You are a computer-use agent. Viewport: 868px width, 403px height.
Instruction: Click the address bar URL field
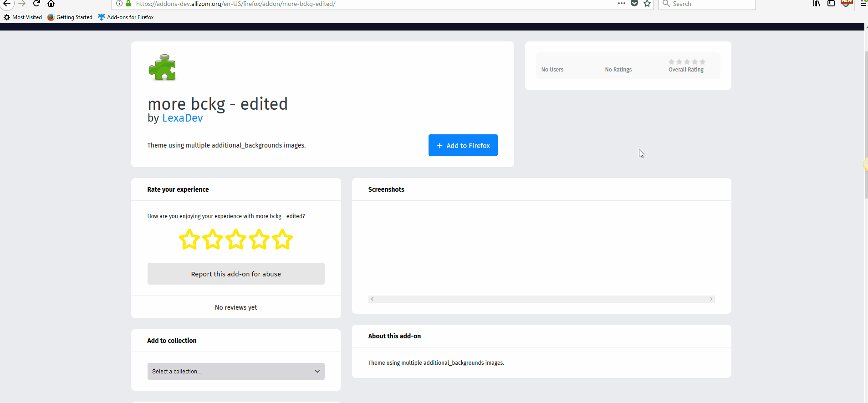click(373, 4)
